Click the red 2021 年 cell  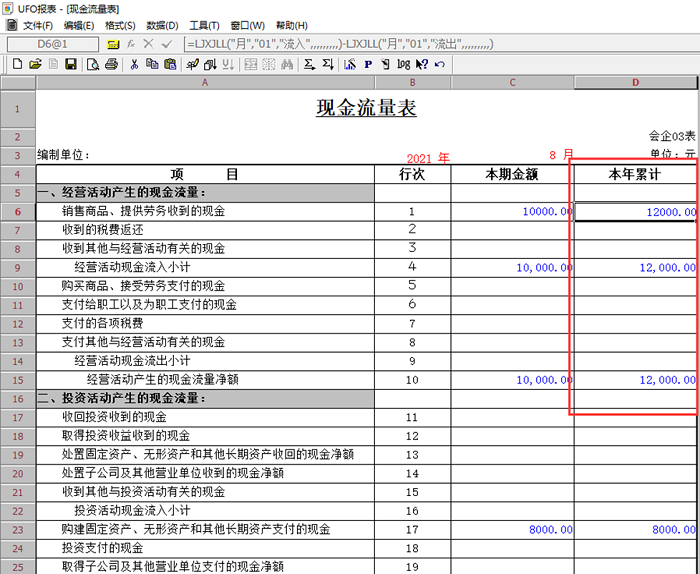428,158
